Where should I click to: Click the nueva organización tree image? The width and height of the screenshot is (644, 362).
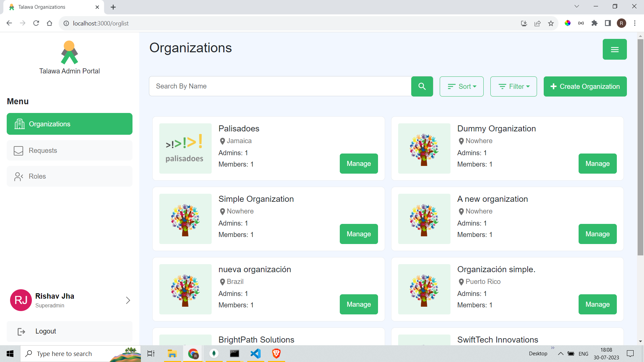click(x=185, y=289)
